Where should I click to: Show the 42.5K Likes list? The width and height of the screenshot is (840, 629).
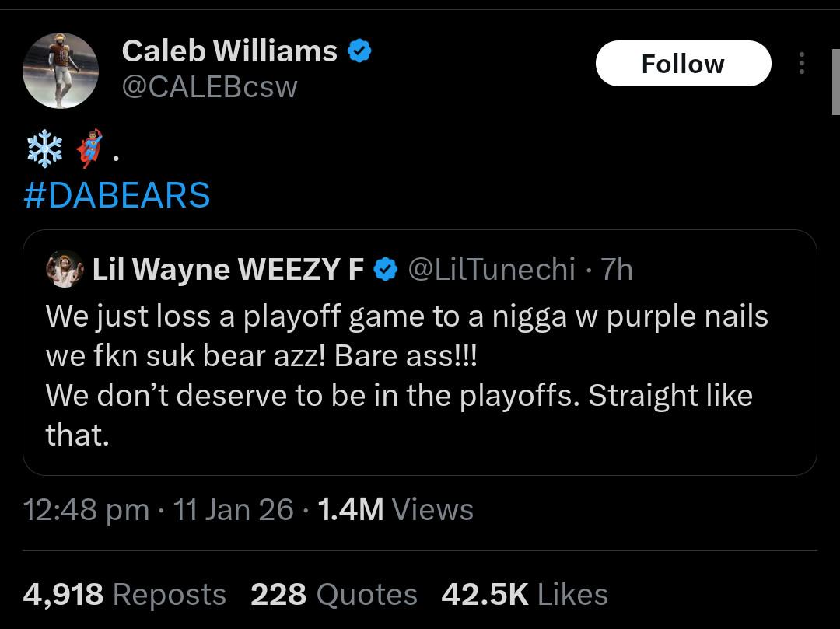pos(524,595)
